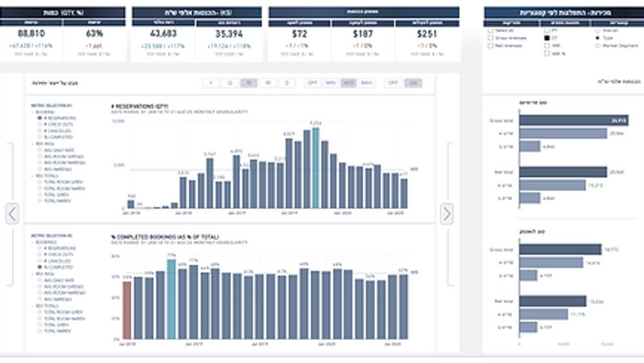Collapse BOOKINGS group in Metric Selection #2
Screen dimensions: 644x363
point(33,242)
